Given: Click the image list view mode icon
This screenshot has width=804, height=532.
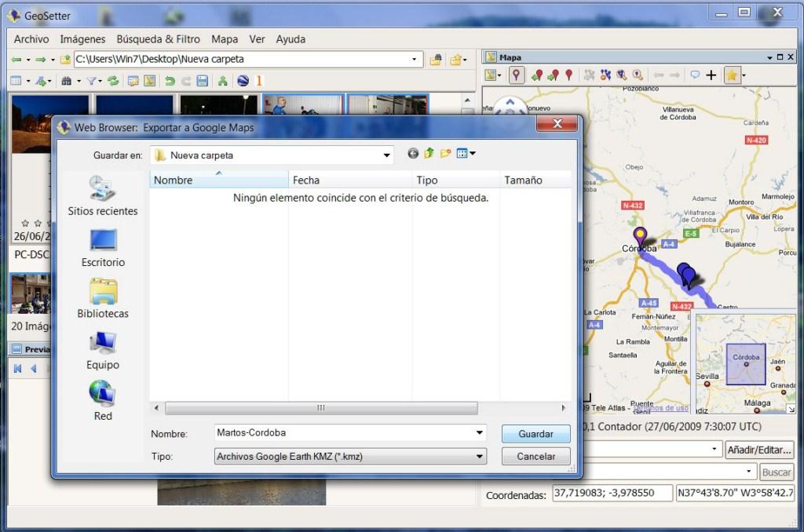Looking at the screenshot, I should point(16,81).
